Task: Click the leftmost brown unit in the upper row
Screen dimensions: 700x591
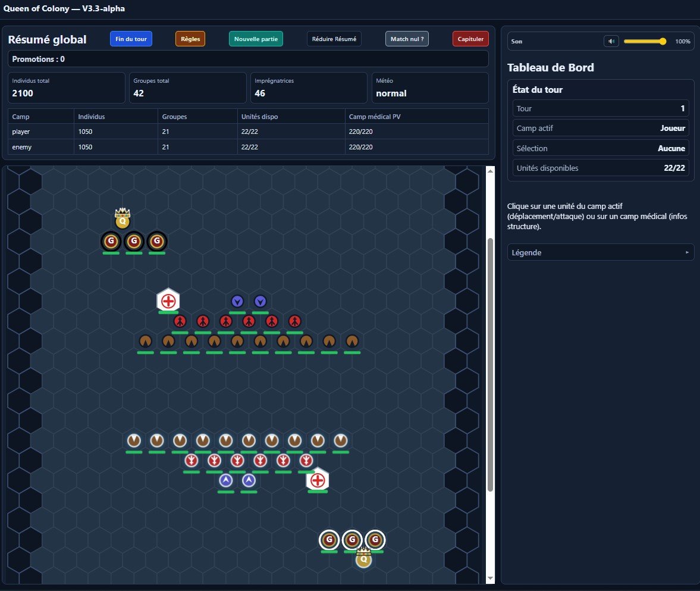Action: pos(146,341)
